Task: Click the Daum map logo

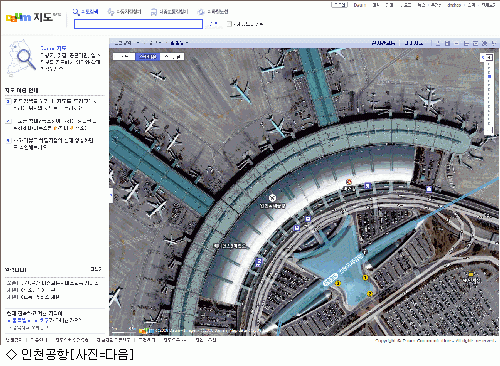Action: click(33, 17)
